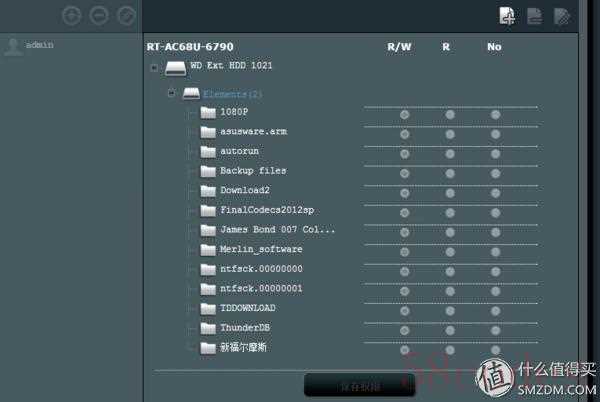Set ntfsck.00000000 to R/W permission
This screenshot has width=600, height=402.
coord(404,272)
